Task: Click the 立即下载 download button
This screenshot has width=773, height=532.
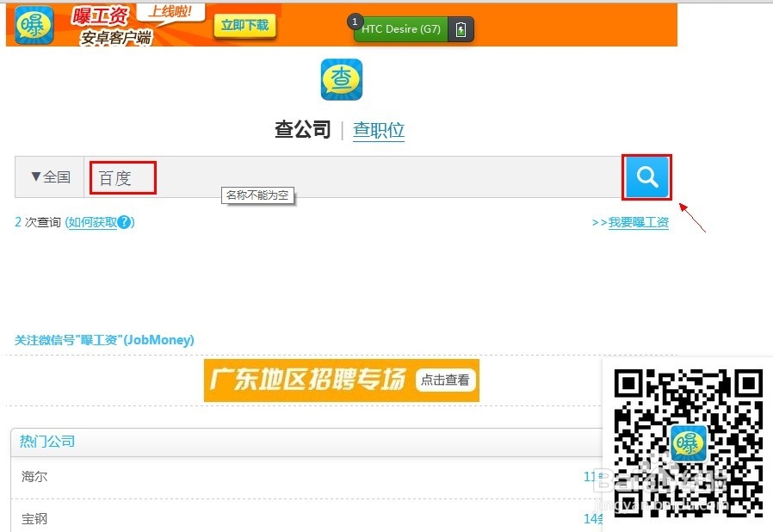Action: click(x=247, y=27)
